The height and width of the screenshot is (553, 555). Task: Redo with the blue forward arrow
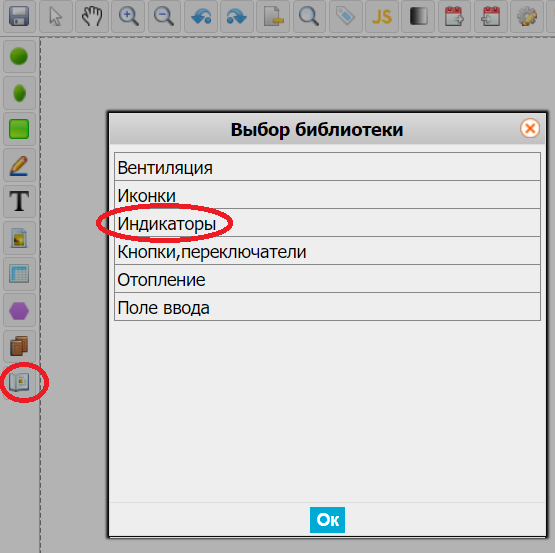[237, 16]
